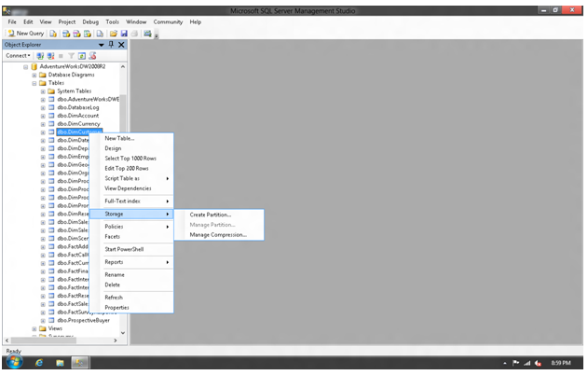The height and width of the screenshot is (375, 588).
Task: Open the Script Table as submenu
Action: pos(131,179)
